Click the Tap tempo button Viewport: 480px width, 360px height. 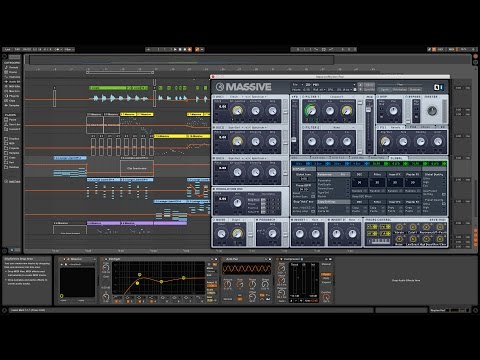coord(8,49)
